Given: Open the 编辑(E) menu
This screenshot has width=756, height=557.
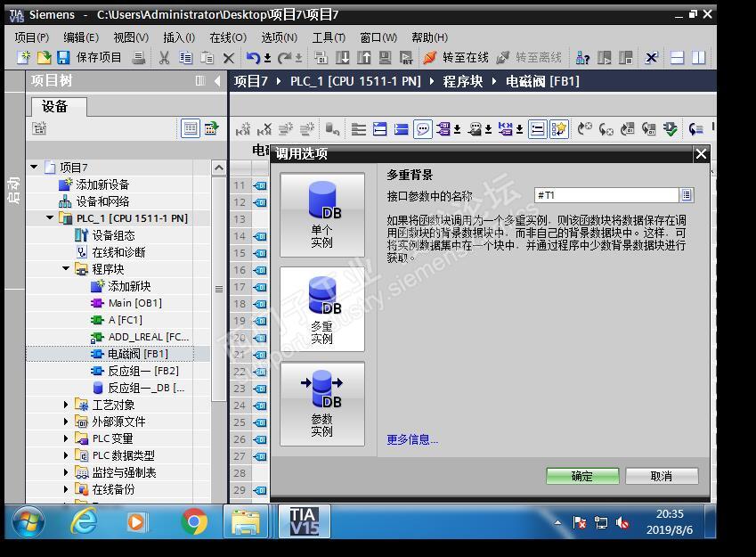Looking at the screenshot, I should tap(81, 37).
